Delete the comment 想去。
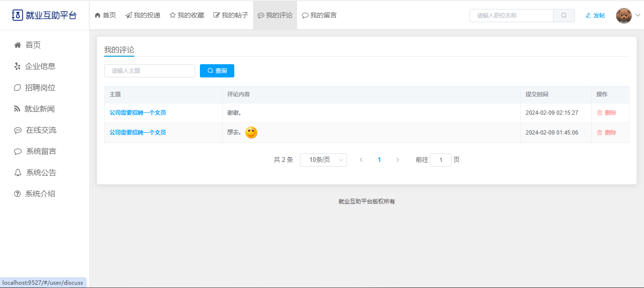Viewport: 644px width, 288px height. point(606,133)
